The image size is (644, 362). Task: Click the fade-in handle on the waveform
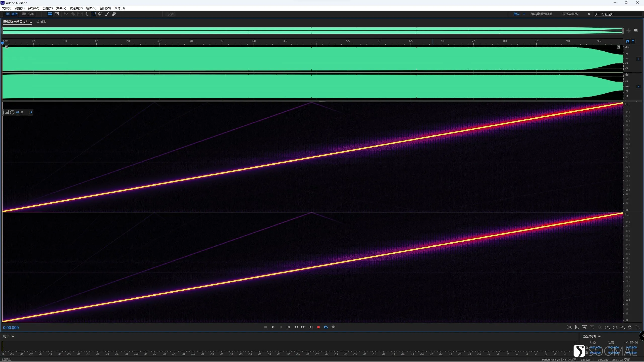pos(7,47)
